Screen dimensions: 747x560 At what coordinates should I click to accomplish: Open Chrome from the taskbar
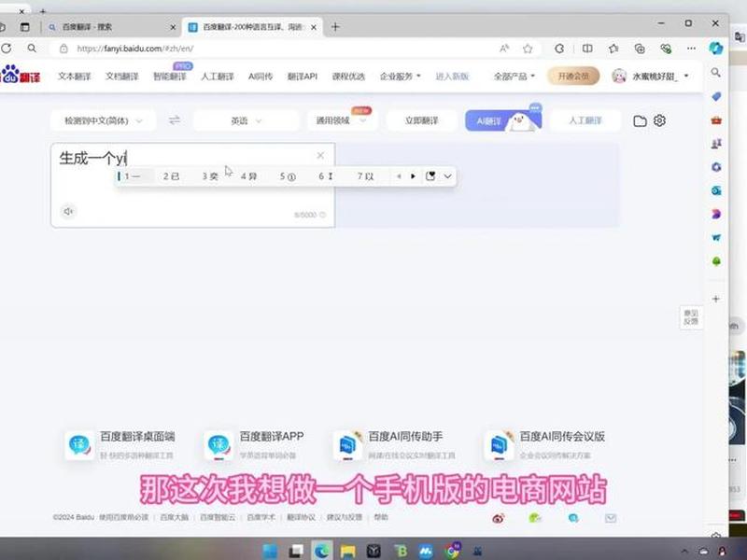tap(452, 551)
